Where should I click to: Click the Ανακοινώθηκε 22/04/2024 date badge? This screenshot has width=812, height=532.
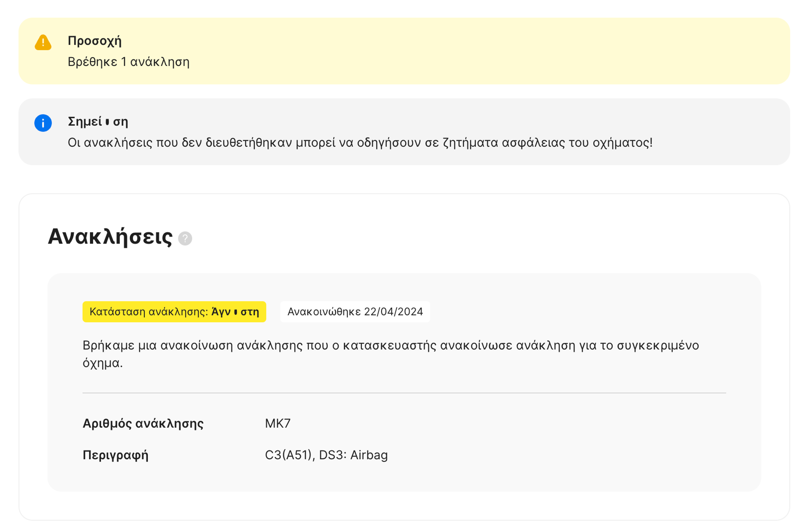pos(355,311)
